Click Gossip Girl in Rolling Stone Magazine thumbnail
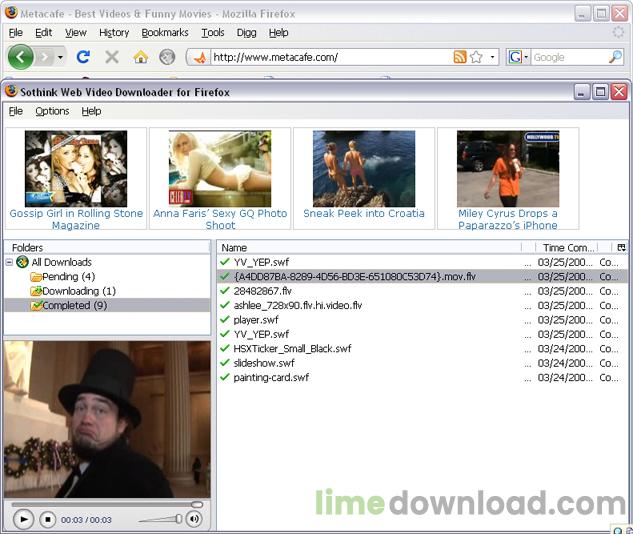The height and width of the screenshot is (534, 633). point(76,168)
